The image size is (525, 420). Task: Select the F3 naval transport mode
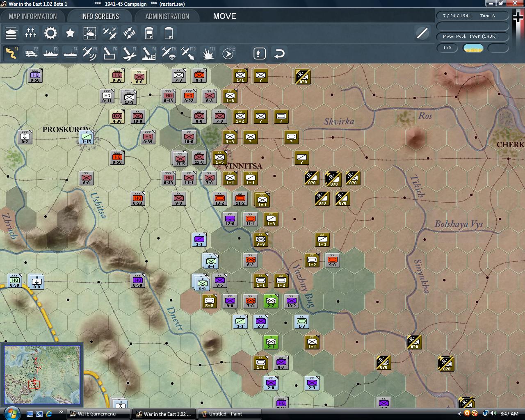(50, 53)
